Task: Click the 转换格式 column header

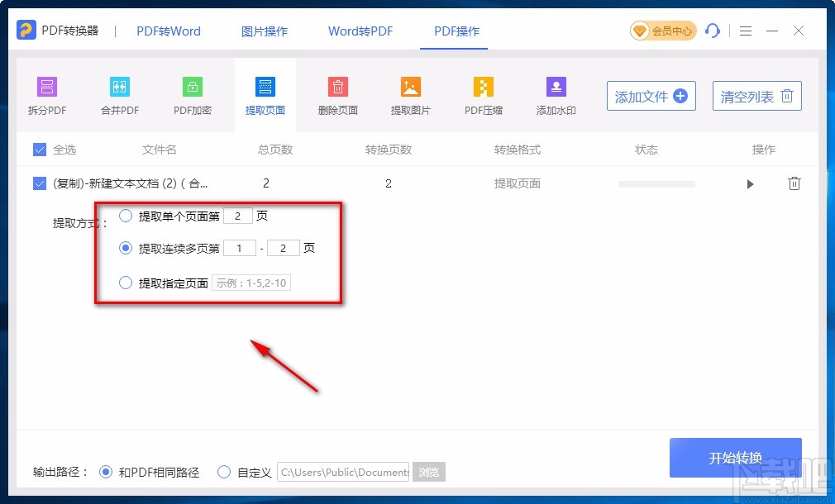Action: (x=517, y=150)
